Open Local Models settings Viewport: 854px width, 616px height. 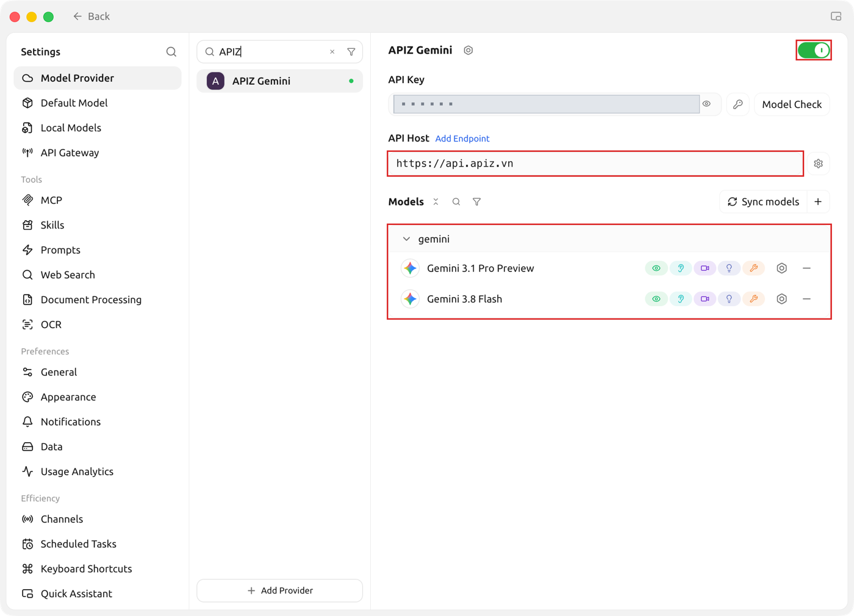click(98, 128)
